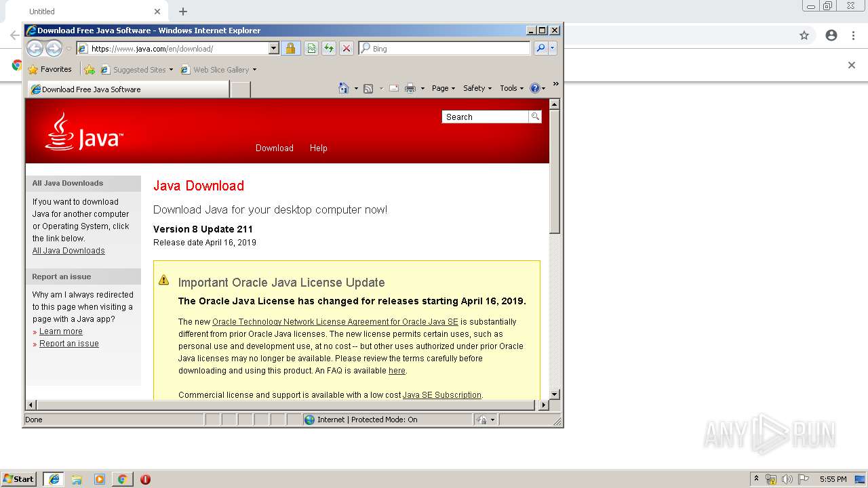Run search with the magnifier button
Viewport: 868px width, 488px height.
pyautogui.click(x=540, y=48)
